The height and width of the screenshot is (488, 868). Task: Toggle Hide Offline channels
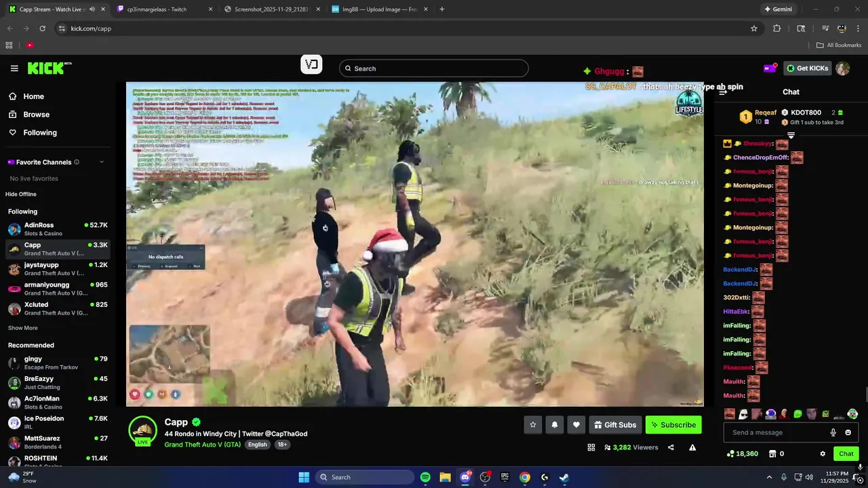[21, 195]
